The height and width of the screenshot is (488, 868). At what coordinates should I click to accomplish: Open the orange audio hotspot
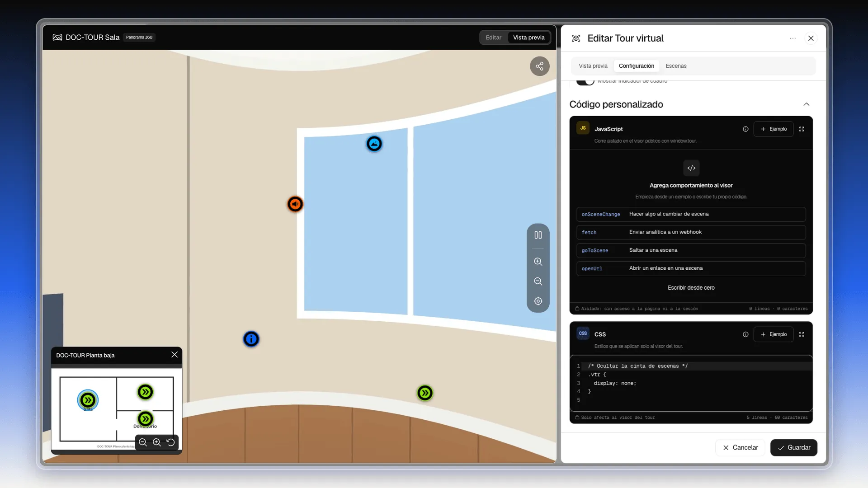(x=295, y=204)
